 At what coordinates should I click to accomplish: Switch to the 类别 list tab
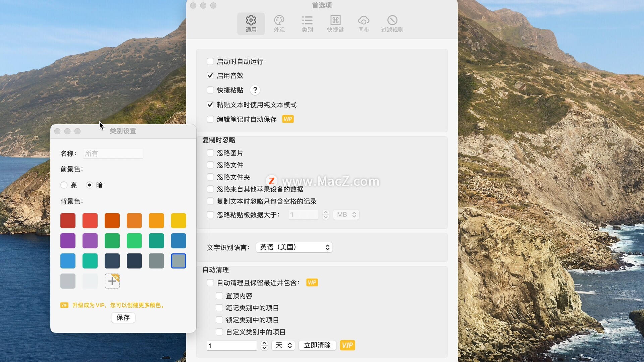pyautogui.click(x=307, y=24)
